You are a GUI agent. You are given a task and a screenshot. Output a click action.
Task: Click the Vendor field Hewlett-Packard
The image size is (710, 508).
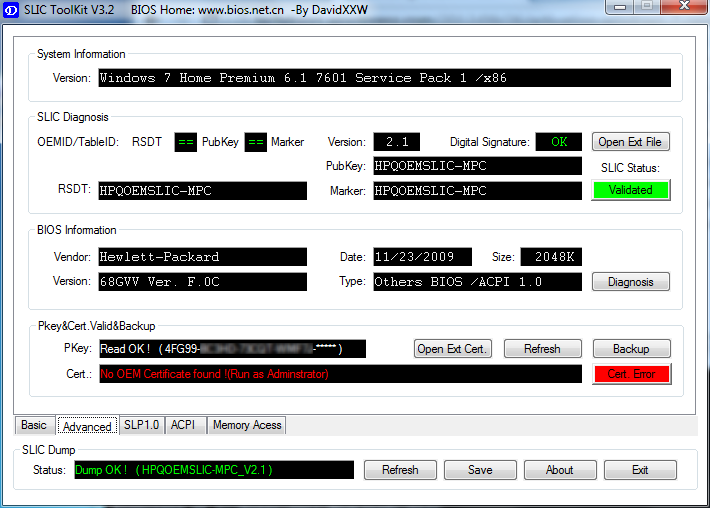202,257
